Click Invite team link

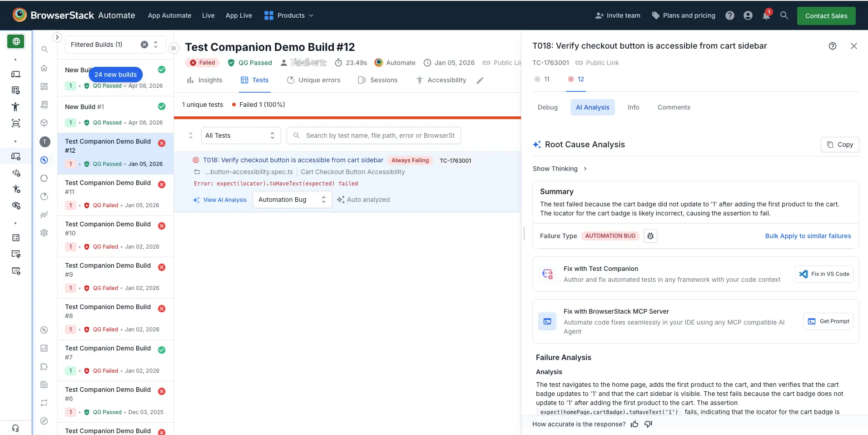617,15
